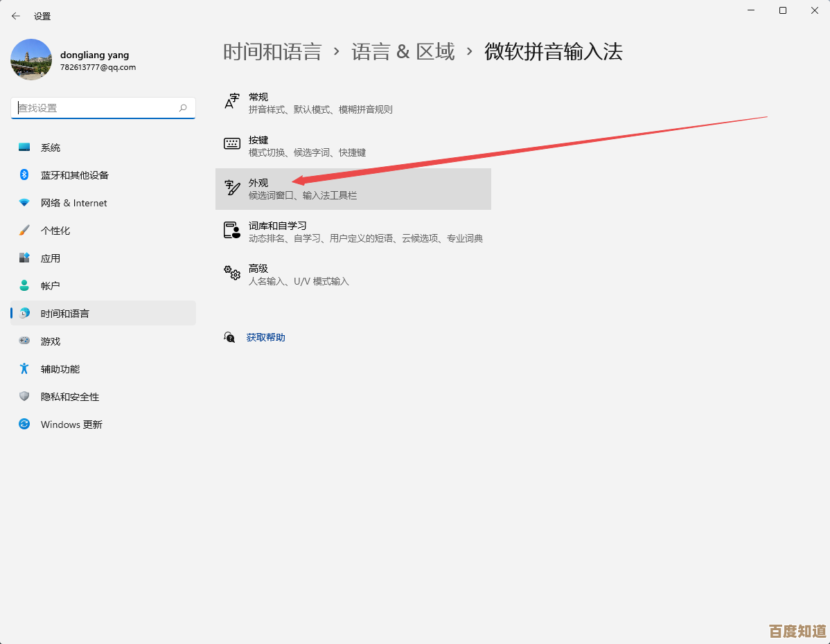Open 辅助功能 settings
The height and width of the screenshot is (644, 830).
tap(60, 369)
